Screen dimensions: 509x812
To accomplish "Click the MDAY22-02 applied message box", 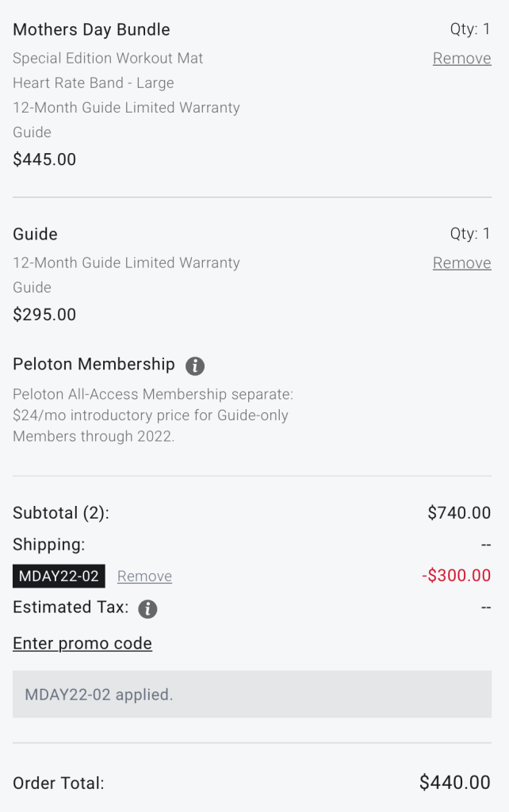I will click(252, 695).
